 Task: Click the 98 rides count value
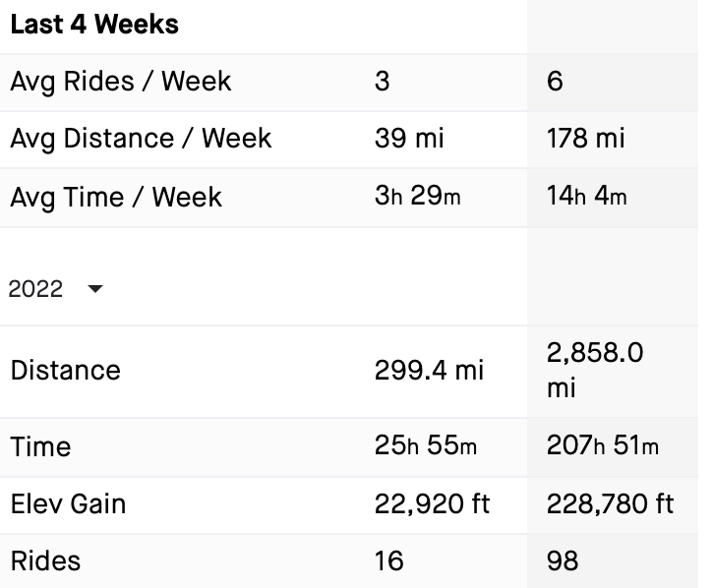coord(563,561)
